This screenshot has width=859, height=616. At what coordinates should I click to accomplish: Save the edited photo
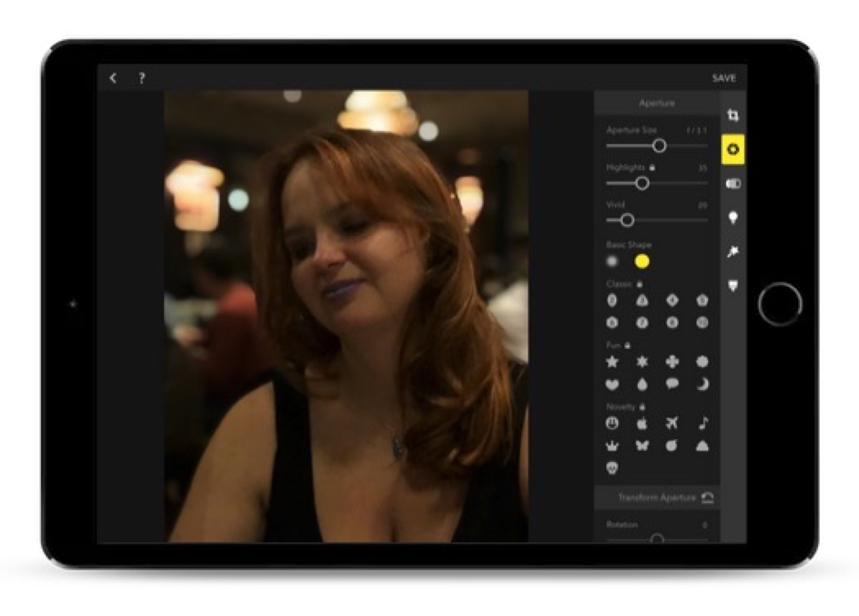(x=724, y=78)
